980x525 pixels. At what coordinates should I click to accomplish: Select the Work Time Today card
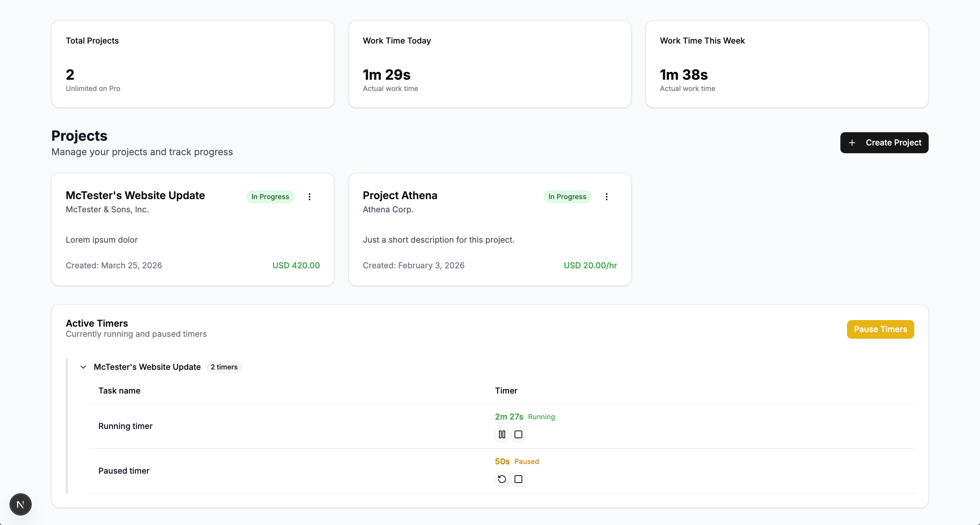[490, 64]
